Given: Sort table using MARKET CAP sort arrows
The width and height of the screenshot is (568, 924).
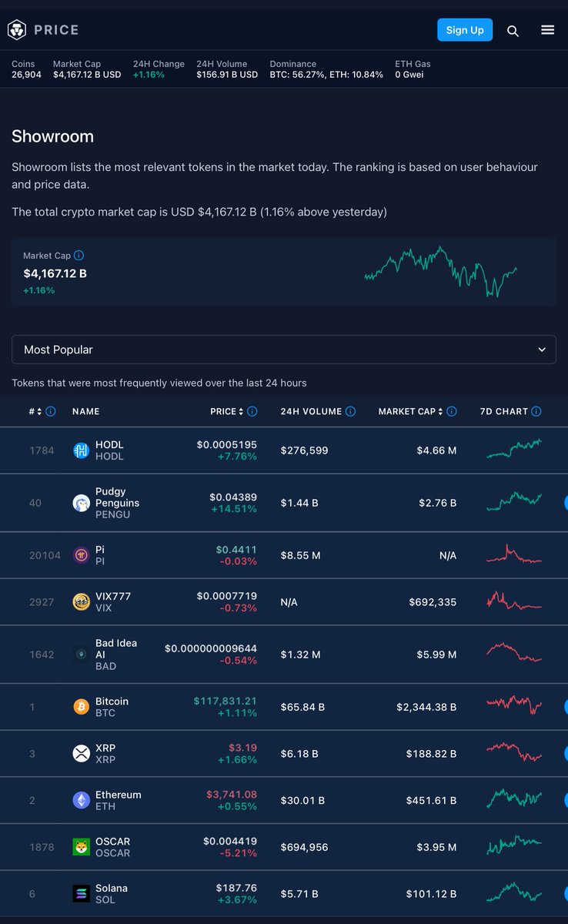Looking at the screenshot, I should click(441, 411).
